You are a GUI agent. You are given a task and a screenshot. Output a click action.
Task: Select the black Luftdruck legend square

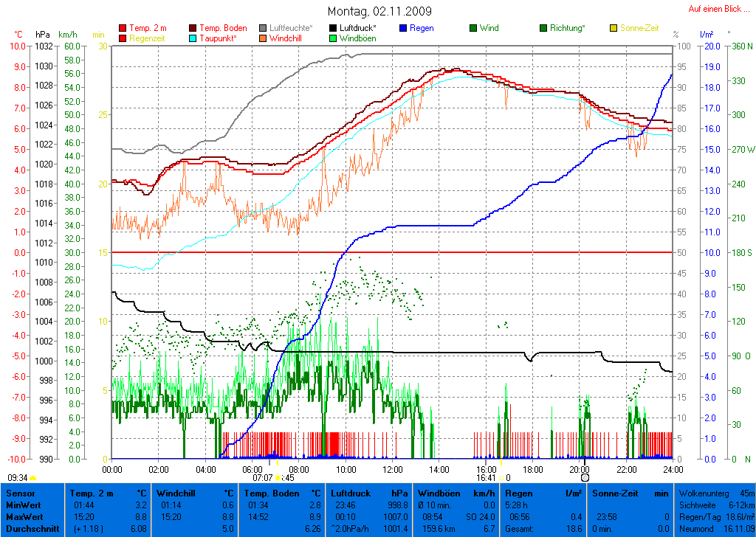pos(334,28)
